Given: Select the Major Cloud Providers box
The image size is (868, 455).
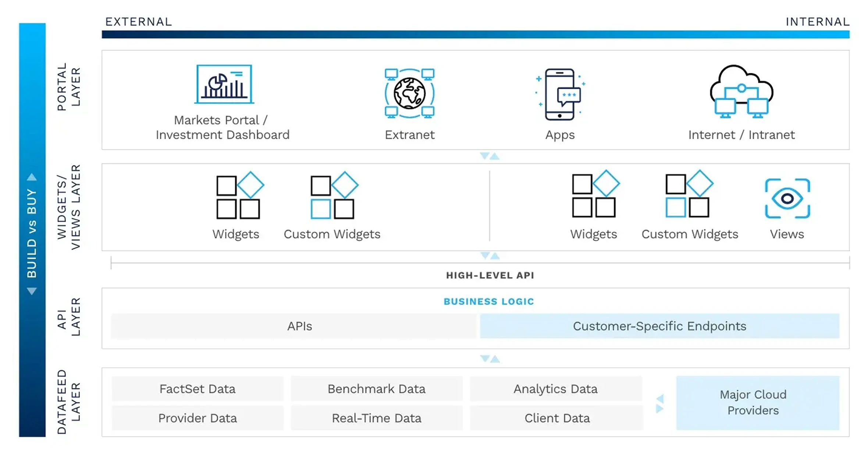Looking at the screenshot, I should (758, 403).
